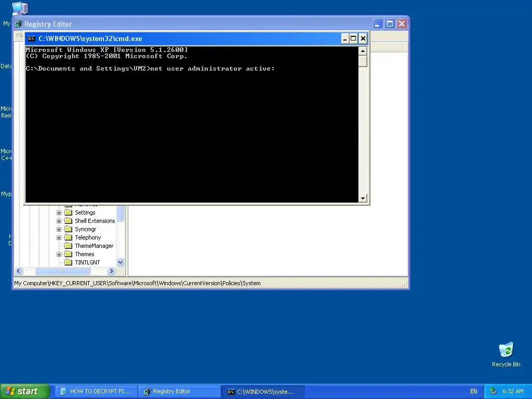Click the ThemeManager folder icon

(69, 246)
